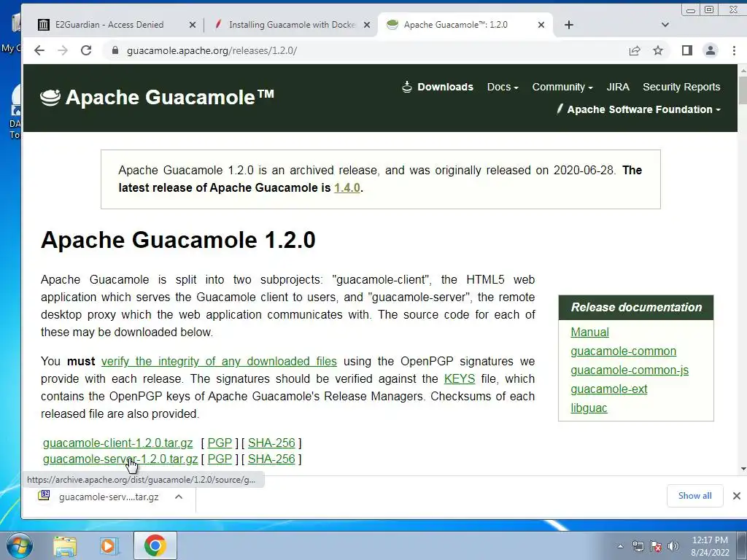Open the PGP link for guacamole-server
This screenshot has height=560, width=747.
point(220,459)
